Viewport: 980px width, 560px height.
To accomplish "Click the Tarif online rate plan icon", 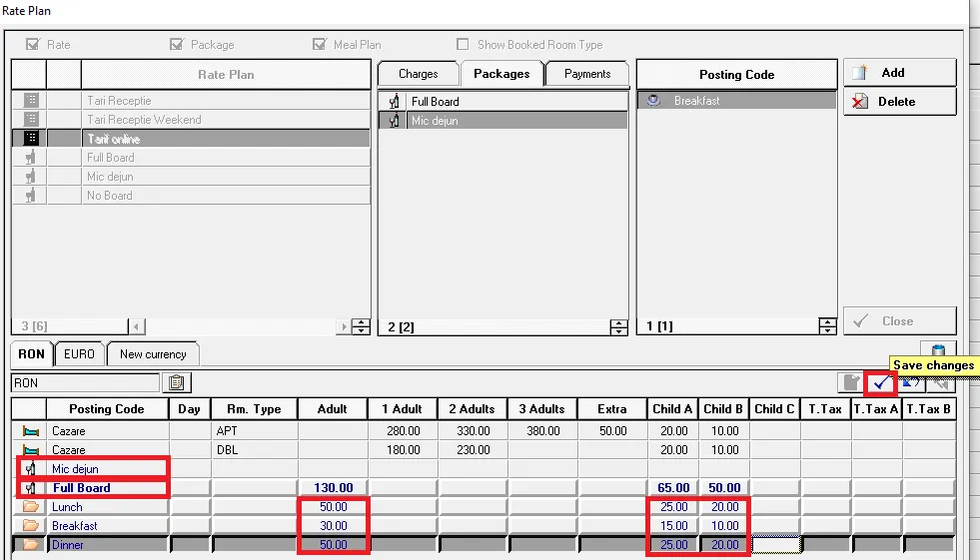I will click(x=31, y=138).
